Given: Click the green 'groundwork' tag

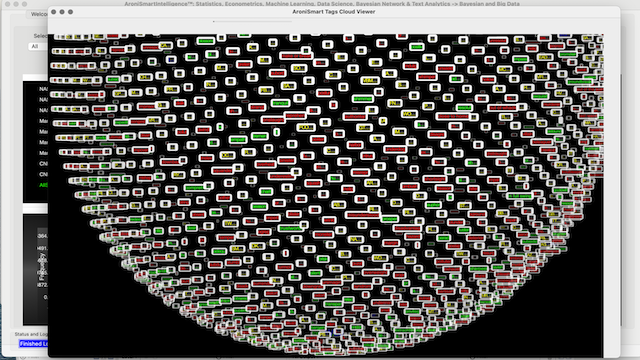Looking at the screenshot, I should coord(579,82).
